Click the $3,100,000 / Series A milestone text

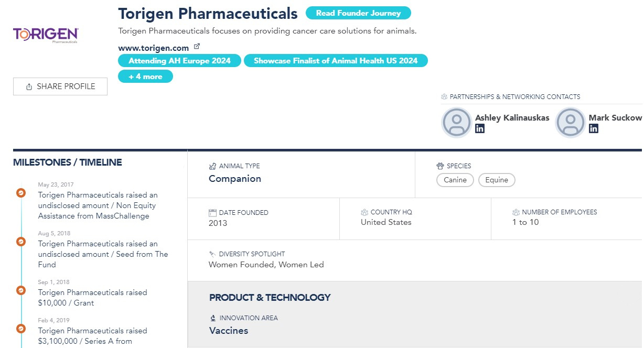point(93,336)
